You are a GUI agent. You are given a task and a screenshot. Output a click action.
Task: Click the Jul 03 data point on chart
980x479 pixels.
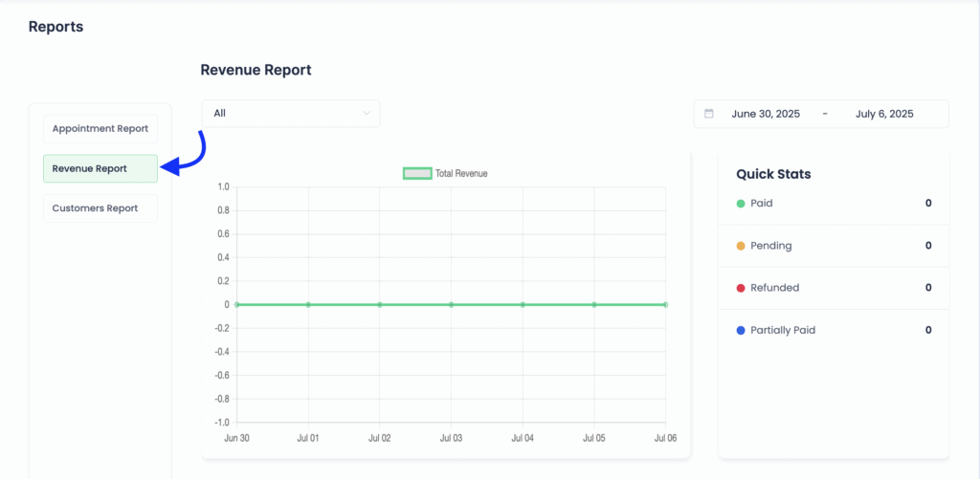pos(451,305)
